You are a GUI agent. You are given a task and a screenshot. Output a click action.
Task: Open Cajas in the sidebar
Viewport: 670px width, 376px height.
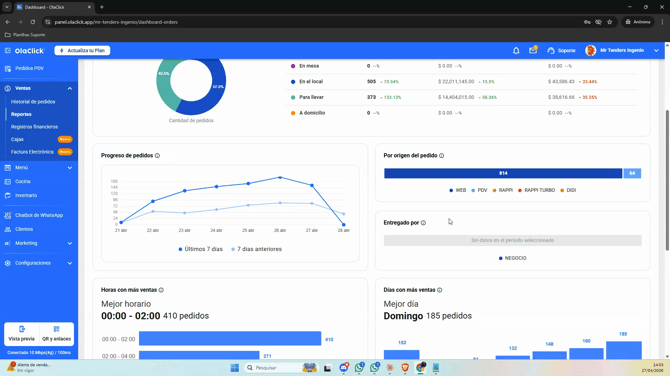coord(17,139)
